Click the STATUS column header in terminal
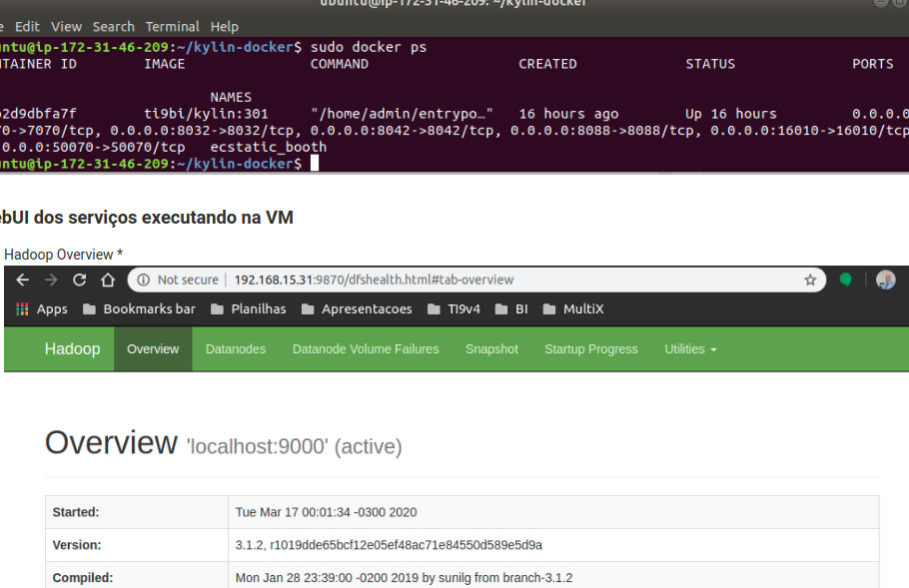This screenshot has height=588, width=909. 710,64
